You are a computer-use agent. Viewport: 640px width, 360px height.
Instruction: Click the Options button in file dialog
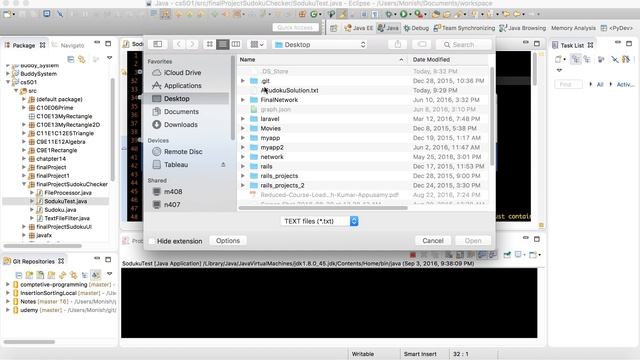coord(228,241)
